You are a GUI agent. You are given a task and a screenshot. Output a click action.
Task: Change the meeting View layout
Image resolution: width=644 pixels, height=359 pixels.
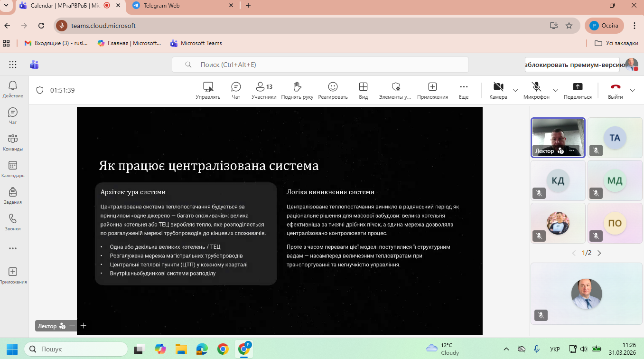(x=363, y=90)
